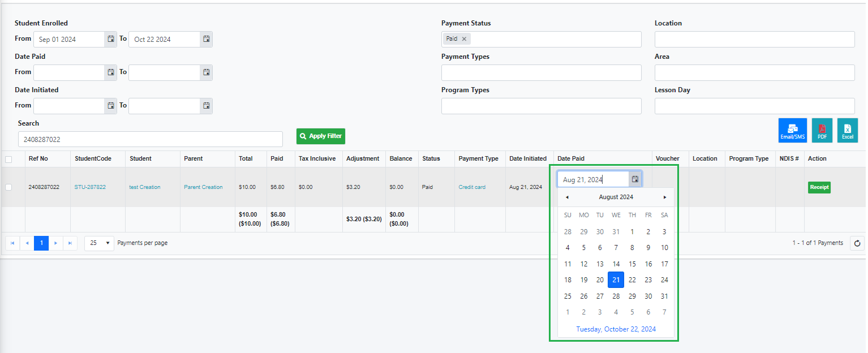The width and height of the screenshot is (868, 353).
Task: Open Student Enrolled From calendar picker
Action: (111, 39)
